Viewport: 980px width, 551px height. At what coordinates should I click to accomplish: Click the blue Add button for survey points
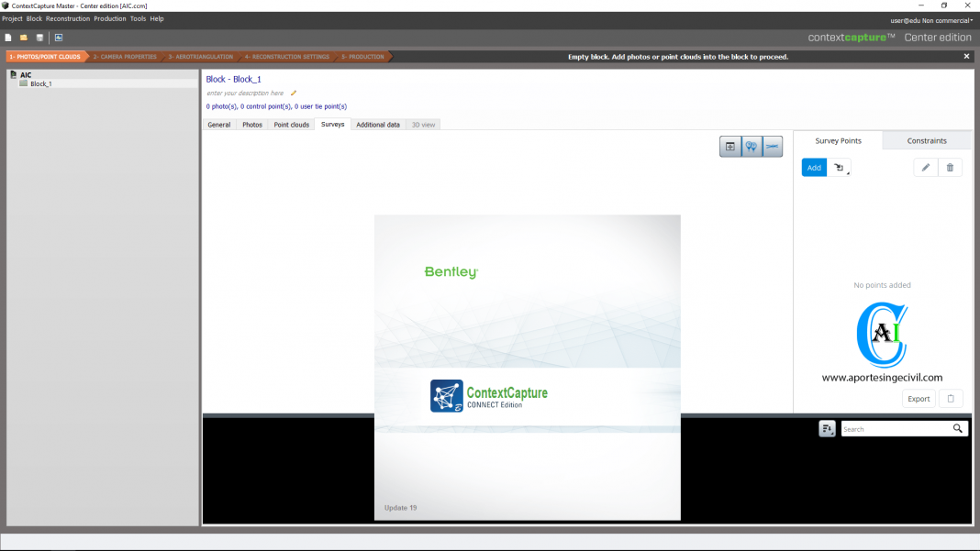[813, 167]
